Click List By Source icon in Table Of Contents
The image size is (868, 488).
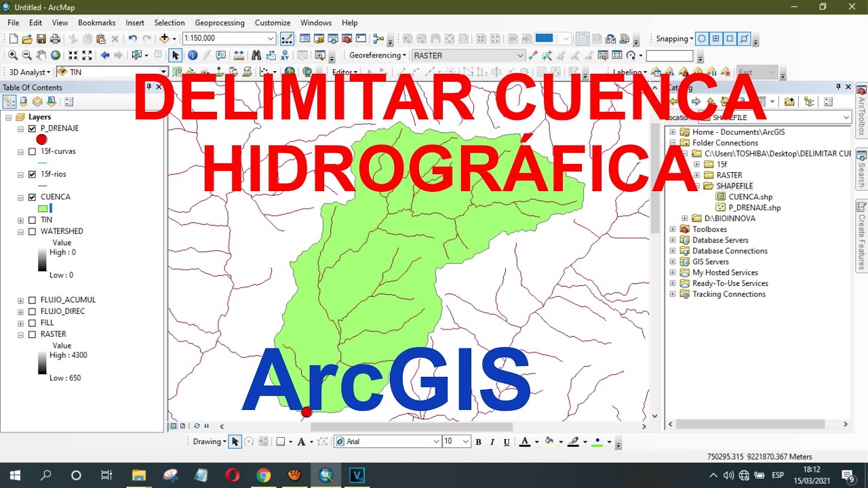(x=24, y=102)
